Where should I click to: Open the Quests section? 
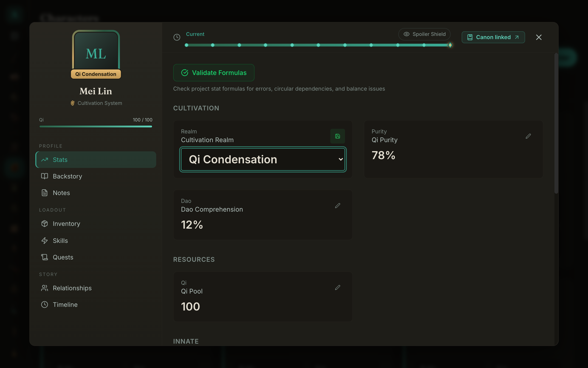[96, 257]
